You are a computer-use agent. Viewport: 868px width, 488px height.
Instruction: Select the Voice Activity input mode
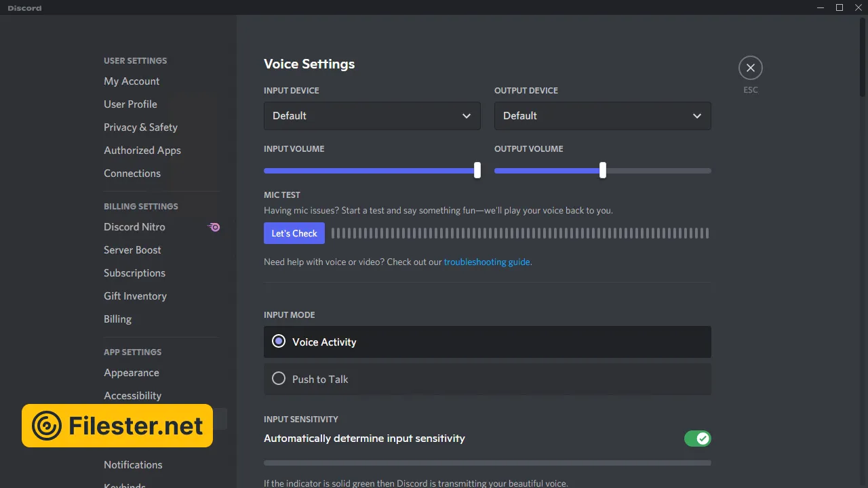click(279, 342)
